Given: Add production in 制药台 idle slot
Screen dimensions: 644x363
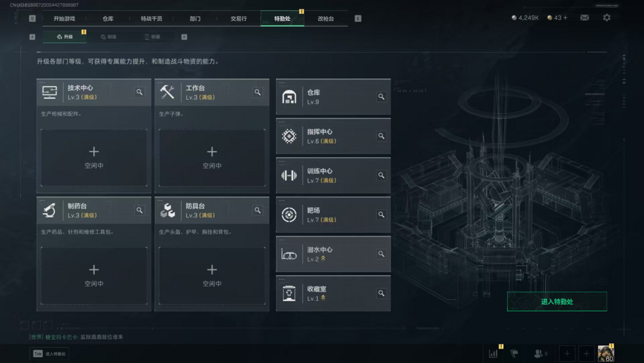Looking at the screenshot, I should click(x=94, y=275).
